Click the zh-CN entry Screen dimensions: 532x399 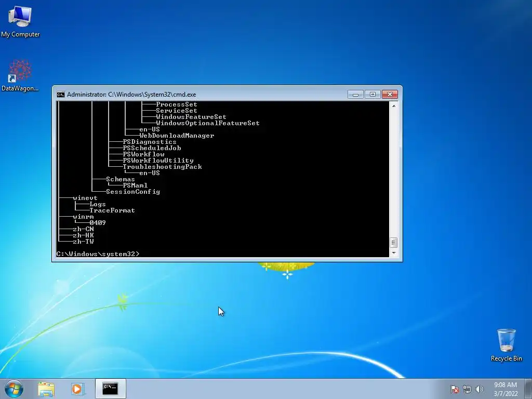point(83,229)
